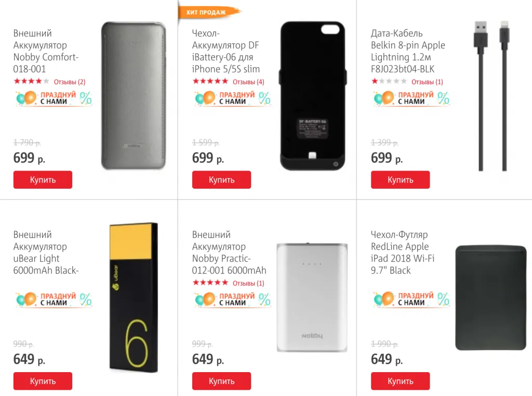Add Belkin Lightning cable with Купить button
This screenshot has height=396, width=532.
pos(400,180)
